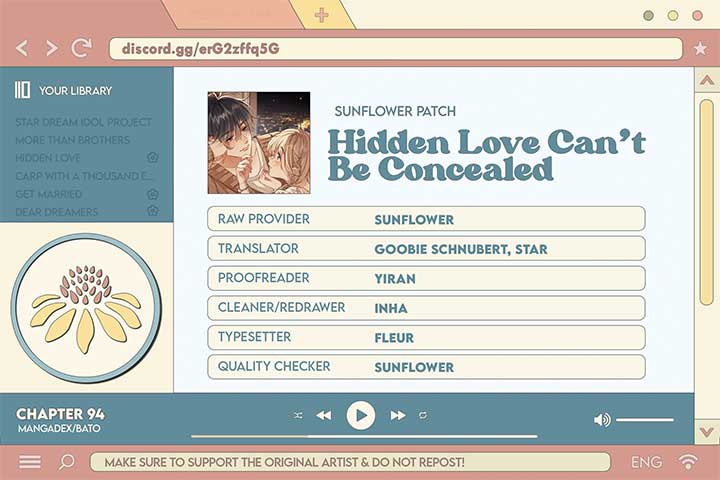Mute audio using the speaker icon
Image resolution: width=720 pixels, height=480 pixels.
point(602,420)
